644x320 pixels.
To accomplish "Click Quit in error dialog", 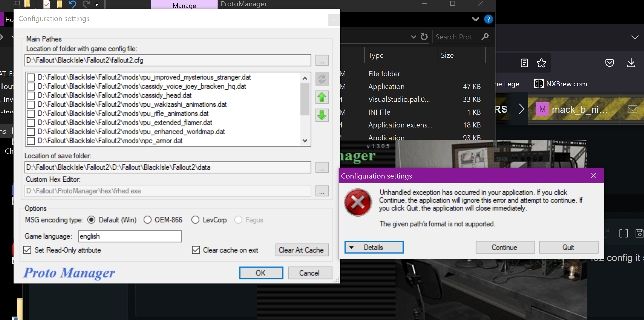I will pyautogui.click(x=568, y=247).
